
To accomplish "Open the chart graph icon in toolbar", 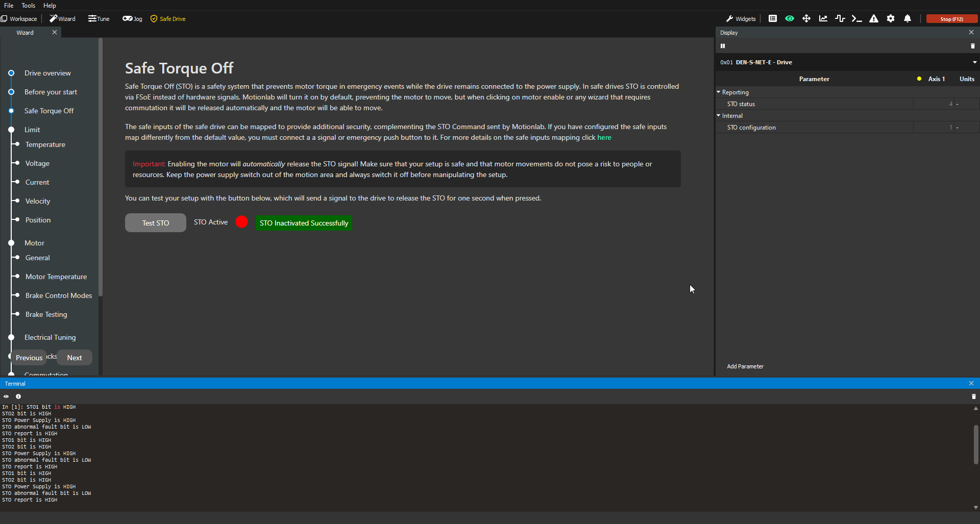I will [x=823, y=19].
